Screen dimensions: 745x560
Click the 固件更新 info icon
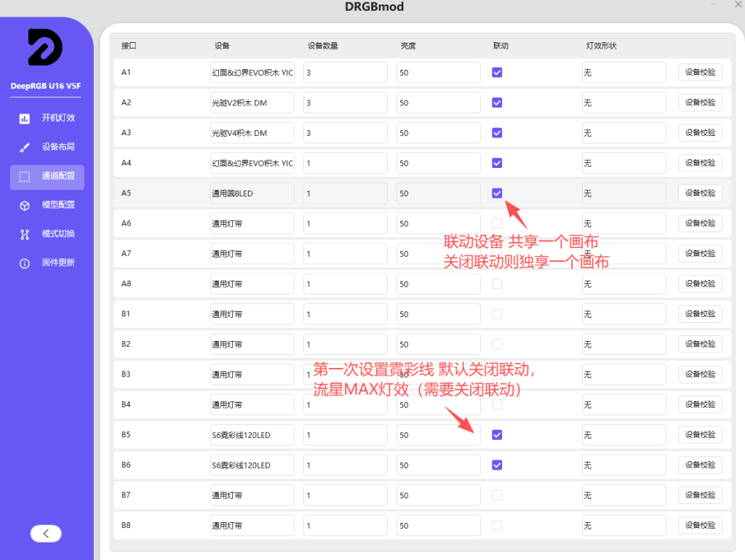[x=25, y=263]
